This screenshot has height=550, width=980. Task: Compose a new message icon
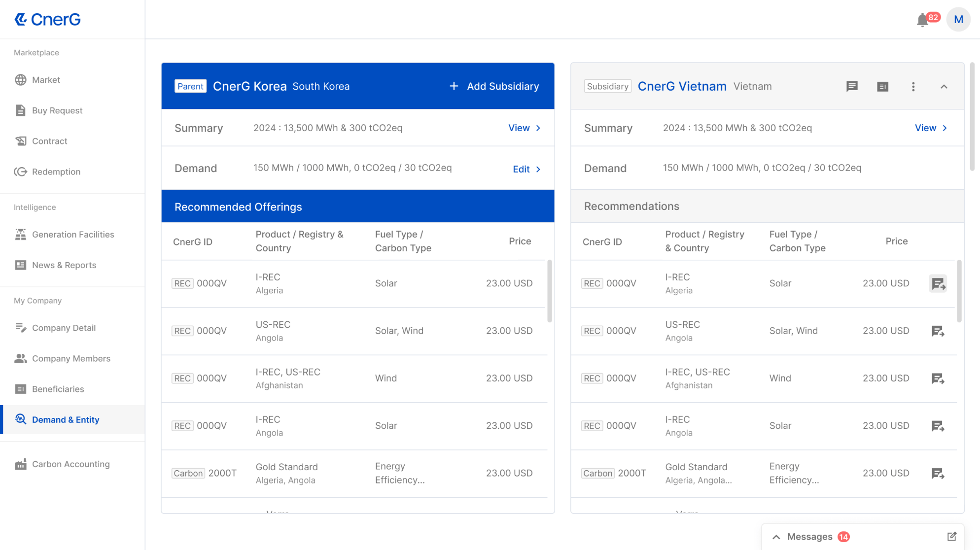951,536
